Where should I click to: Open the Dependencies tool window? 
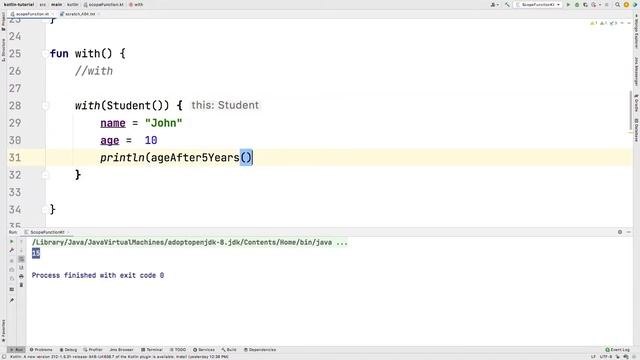click(x=260, y=350)
